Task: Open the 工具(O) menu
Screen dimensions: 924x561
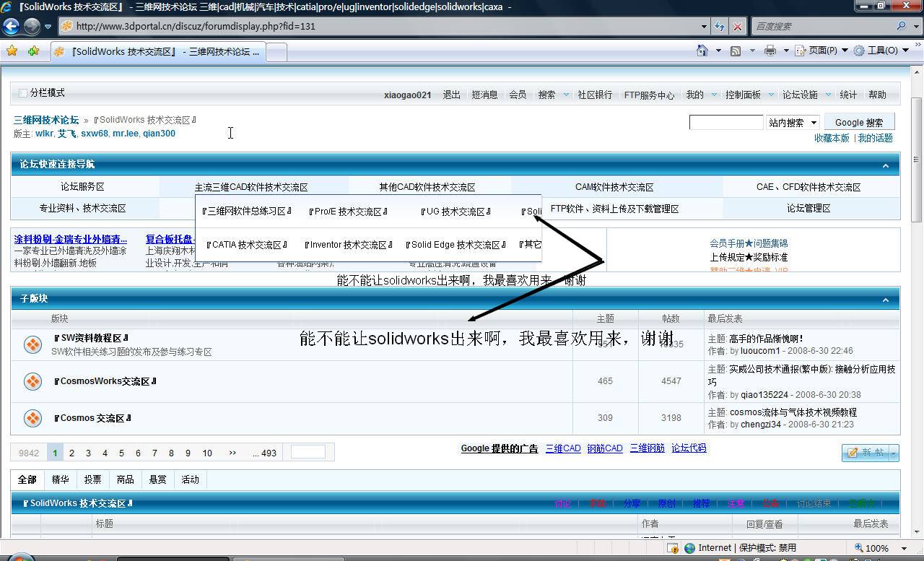Action: [x=881, y=51]
